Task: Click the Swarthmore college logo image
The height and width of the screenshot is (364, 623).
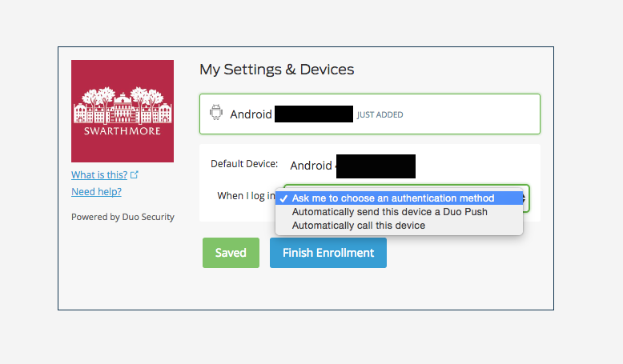Action: click(123, 111)
